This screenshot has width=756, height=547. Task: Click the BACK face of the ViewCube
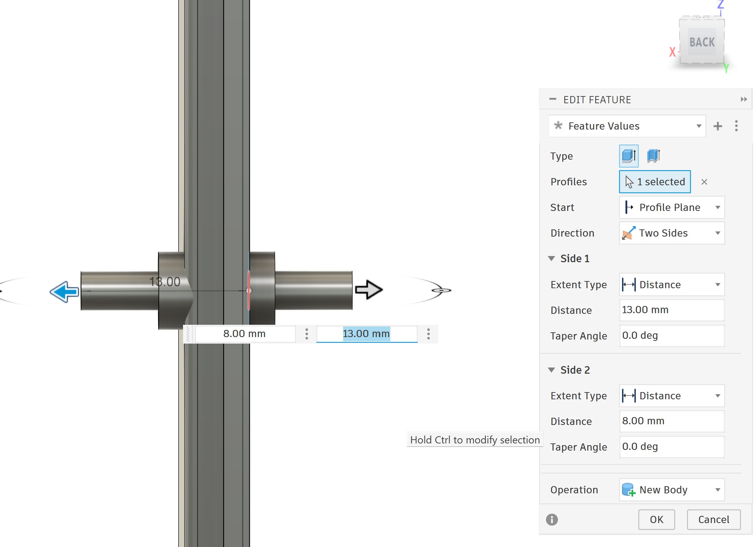pos(702,42)
